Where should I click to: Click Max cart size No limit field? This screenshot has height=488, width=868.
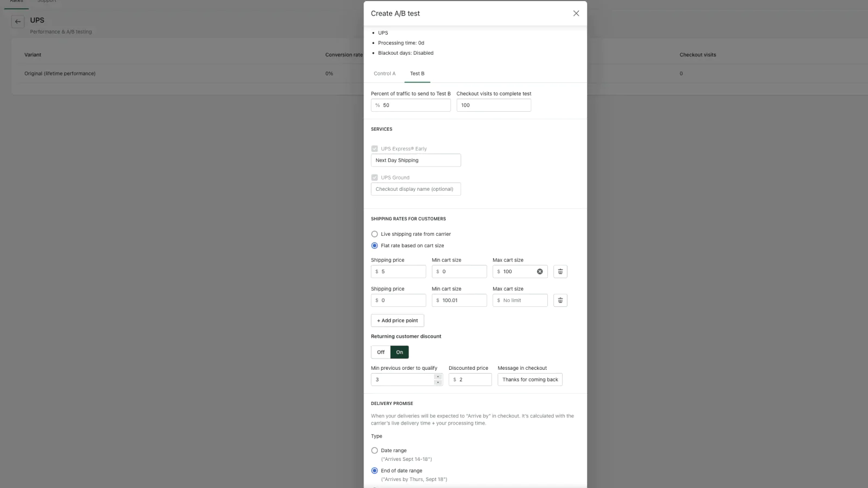[520, 300]
